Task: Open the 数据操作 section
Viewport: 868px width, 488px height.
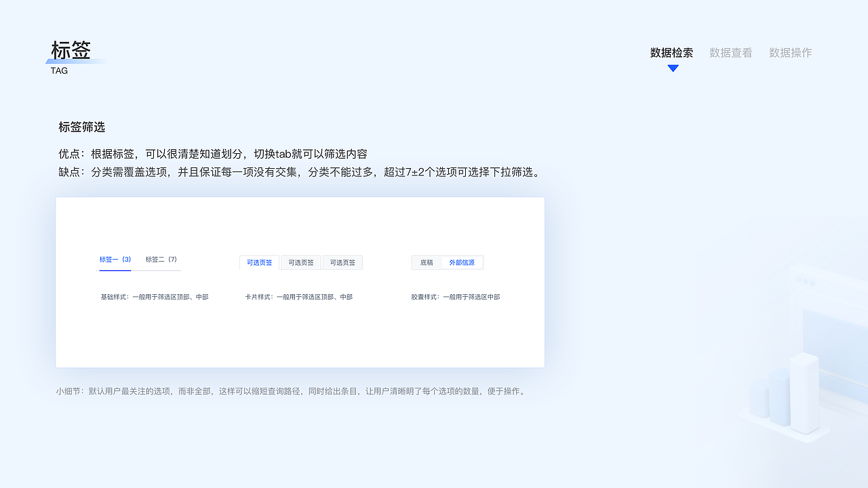Action: [x=790, y=53]
